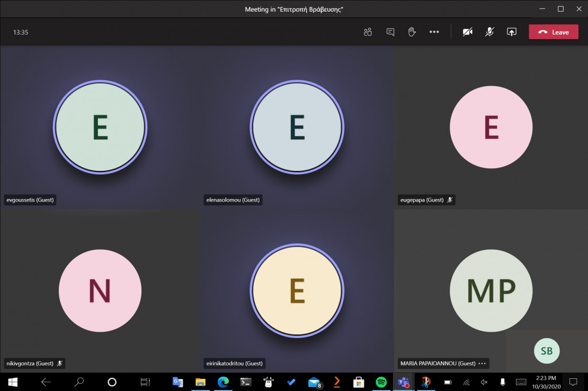Click the muted mic icon beside nikivgontza
588x391 pixels.
click(60, 363)
